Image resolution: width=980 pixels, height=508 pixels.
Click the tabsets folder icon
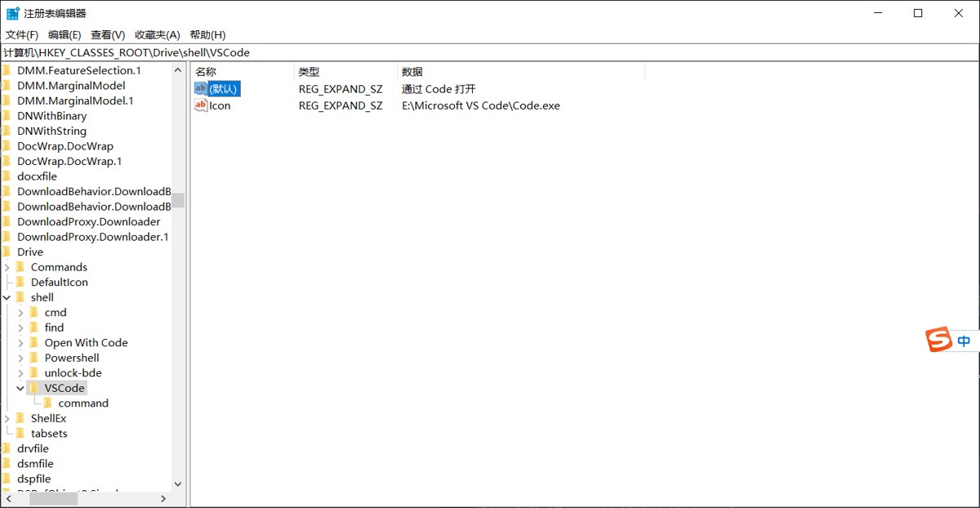(21, 433)
